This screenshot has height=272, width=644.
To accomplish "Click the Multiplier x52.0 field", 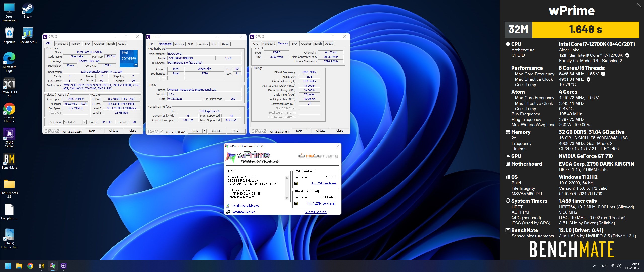I will [75, 104].
